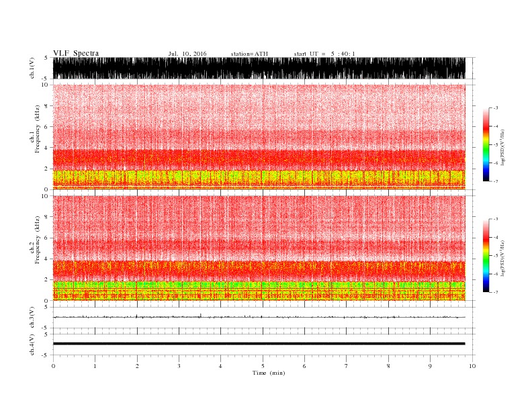The width and height of the screenshot is (532, 411).
Task: Click the ch.4(V) axis label
Action: click(x=32, y=345)
